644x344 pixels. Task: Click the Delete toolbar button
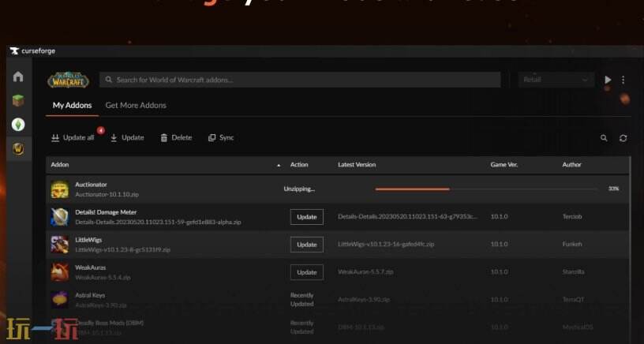pyautogui.click(x=176, y=137)
